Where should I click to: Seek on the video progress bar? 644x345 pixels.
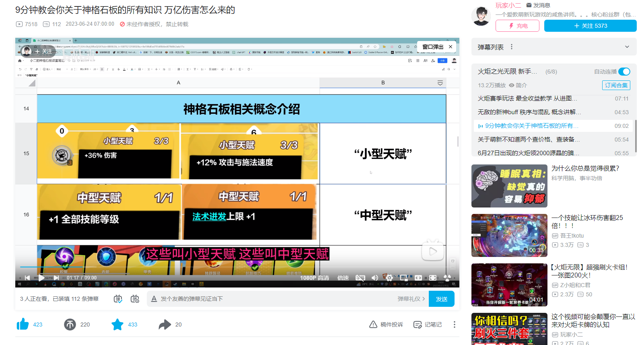pos(237,267)
